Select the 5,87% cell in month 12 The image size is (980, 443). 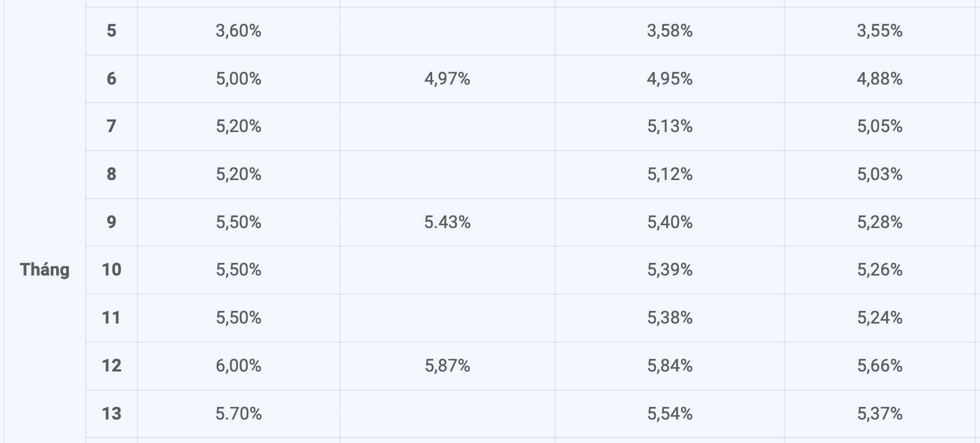pos(447,366)
